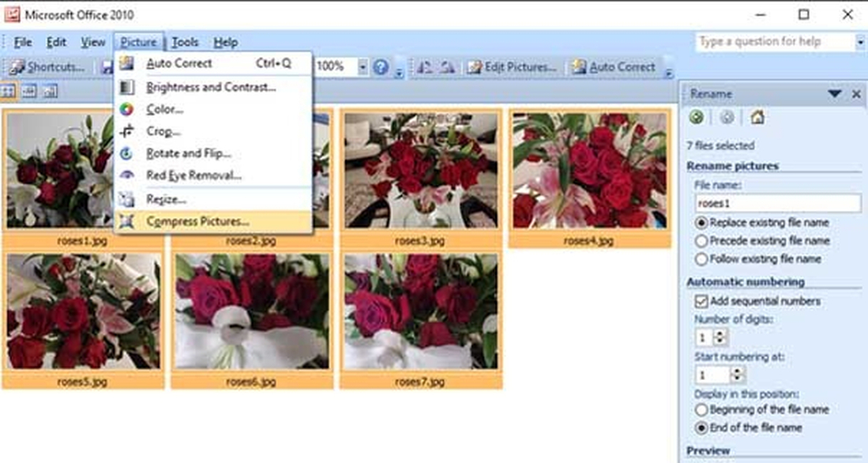This screenshot has height=463, width=868.
Task: Choose Beginning of the file name option
Action: tap(701, 409)
